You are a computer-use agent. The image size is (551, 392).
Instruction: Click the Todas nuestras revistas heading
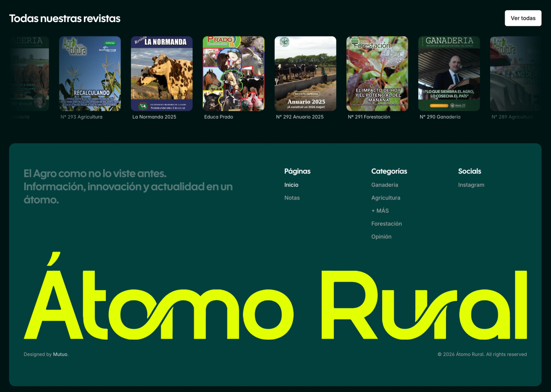[65, 18]
